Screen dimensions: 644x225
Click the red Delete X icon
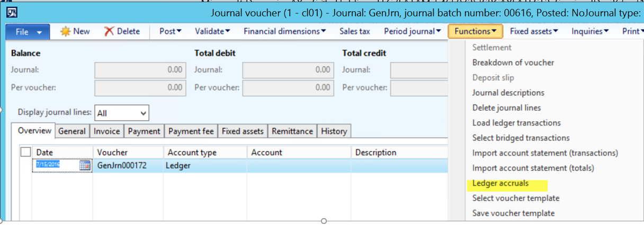(109, 32)
